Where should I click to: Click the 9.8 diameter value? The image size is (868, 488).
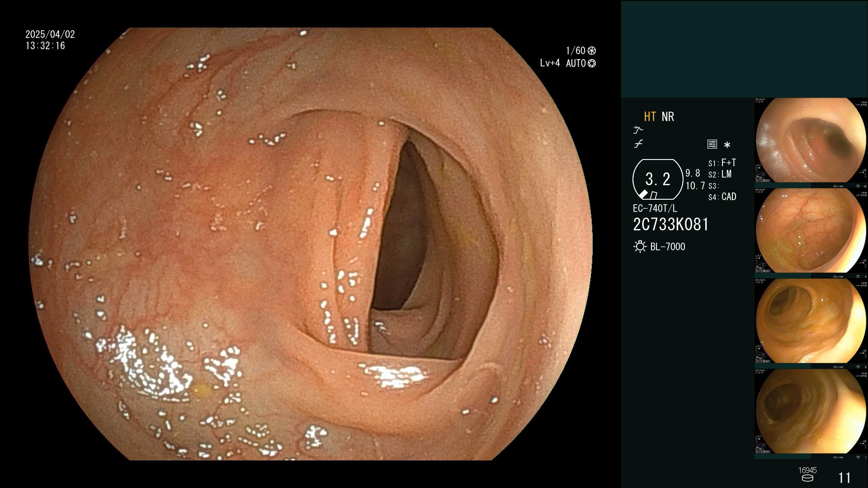[693, 174]
